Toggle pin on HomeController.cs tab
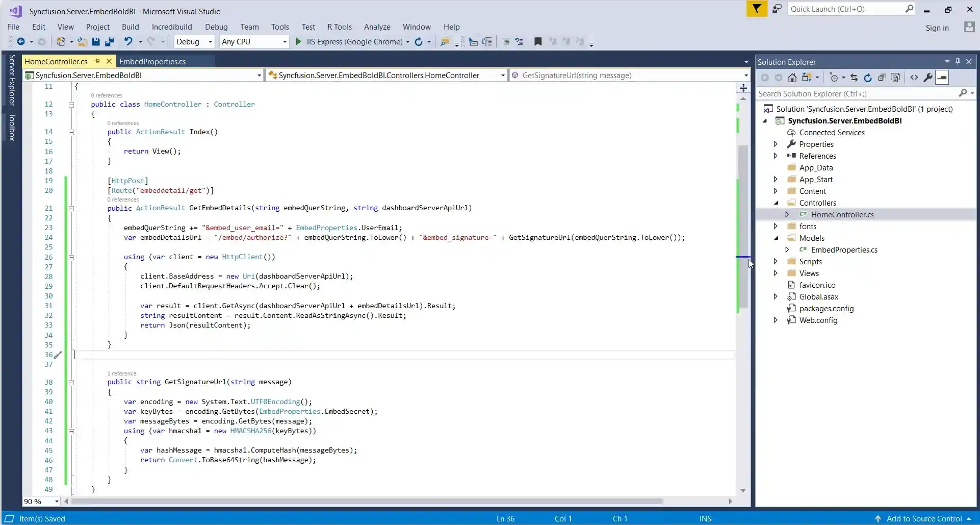 click(97, 61)
